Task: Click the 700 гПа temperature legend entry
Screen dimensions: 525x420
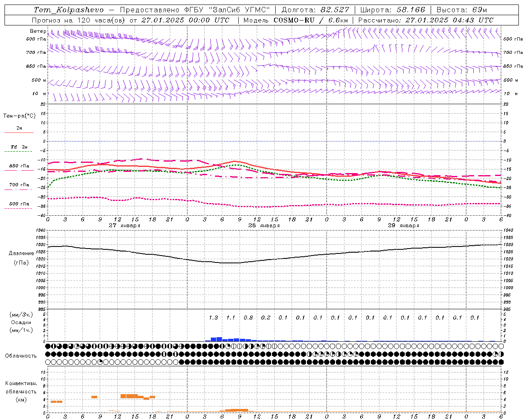Action: coord(19,185)
